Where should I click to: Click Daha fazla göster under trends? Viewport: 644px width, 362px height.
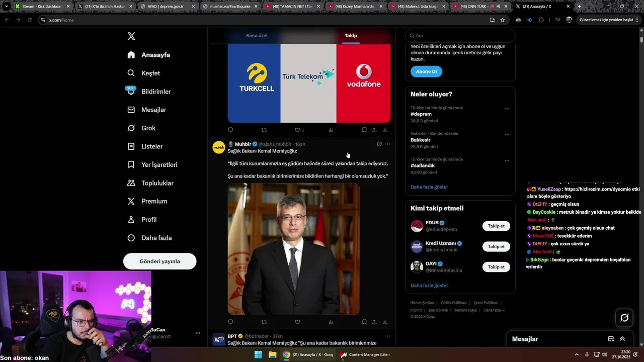[429, 187]
